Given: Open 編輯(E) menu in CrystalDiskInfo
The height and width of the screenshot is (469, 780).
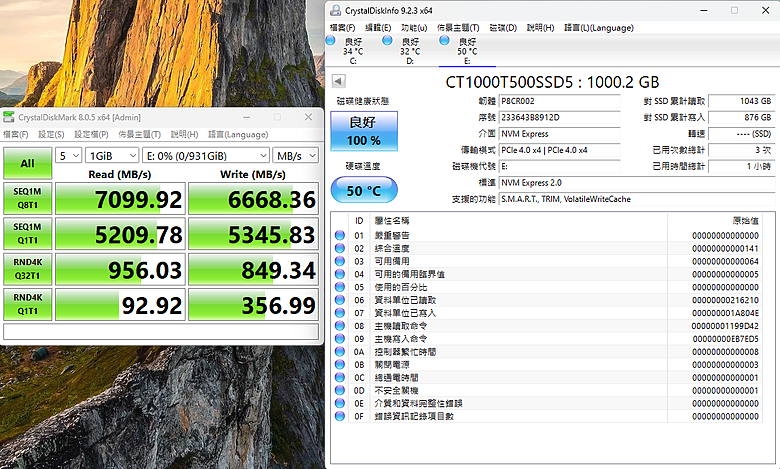Looking at the screenshot, I should [x=378, y=28].
